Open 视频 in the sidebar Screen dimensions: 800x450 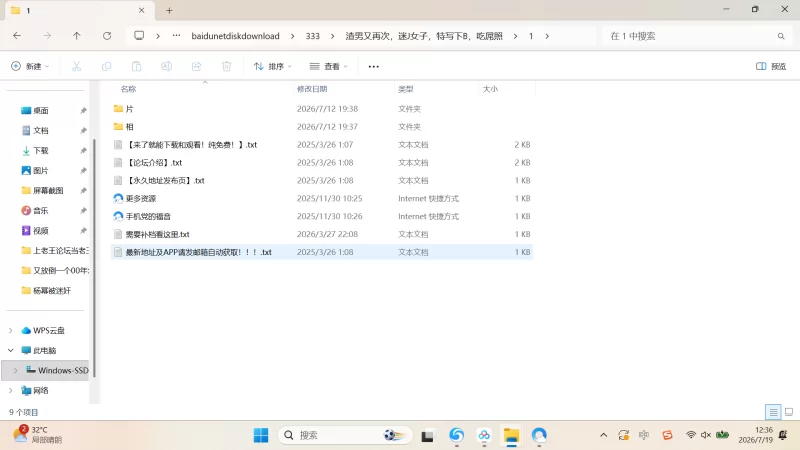pyautogui.click(x=41, y=231)
